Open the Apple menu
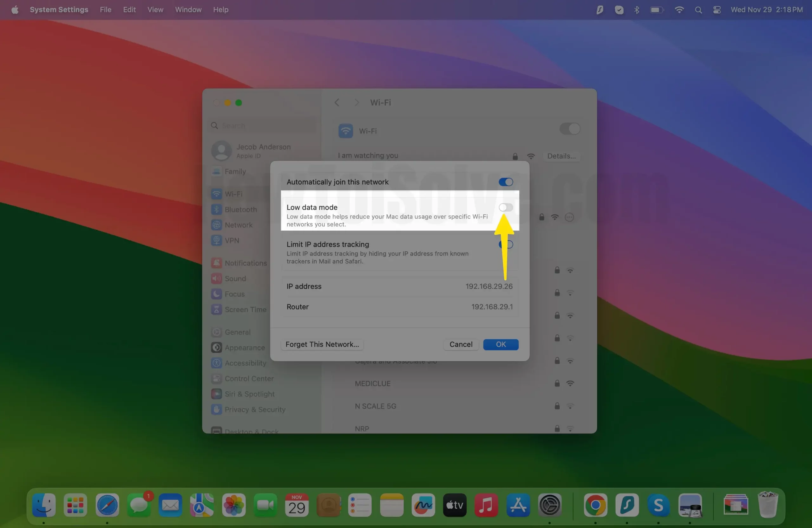The width and height of the screenshot is (812, 528). [15, 10]
